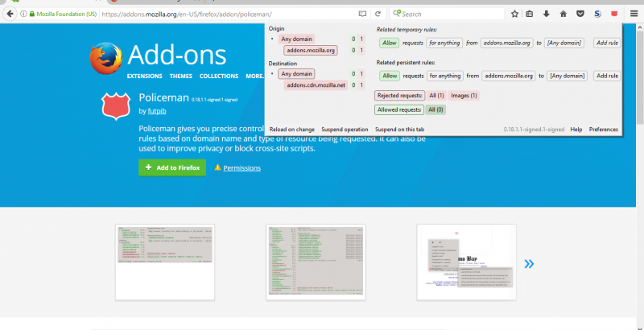Click Add rule for persistent rules
Viewport: 644px width, 330px height.
607,76
